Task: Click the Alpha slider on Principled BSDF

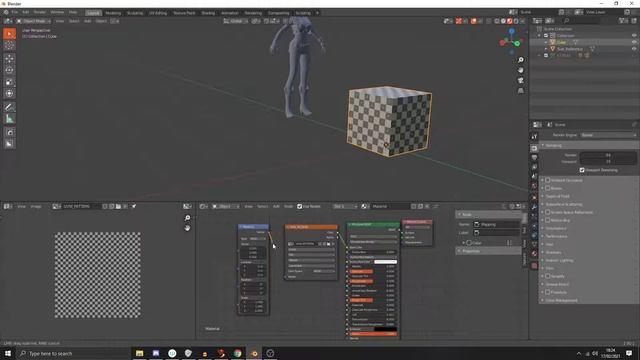Action: pyautogui.click(x=373, y=334)
